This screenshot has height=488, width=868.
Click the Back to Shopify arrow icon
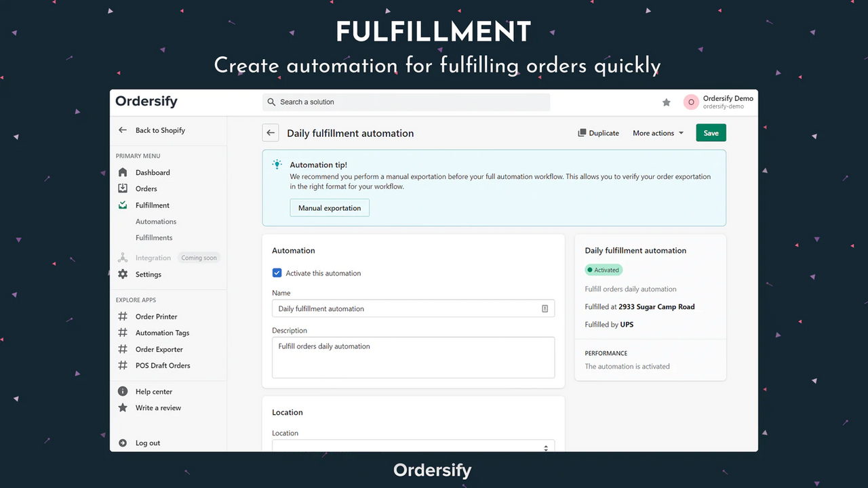(123, 130)
